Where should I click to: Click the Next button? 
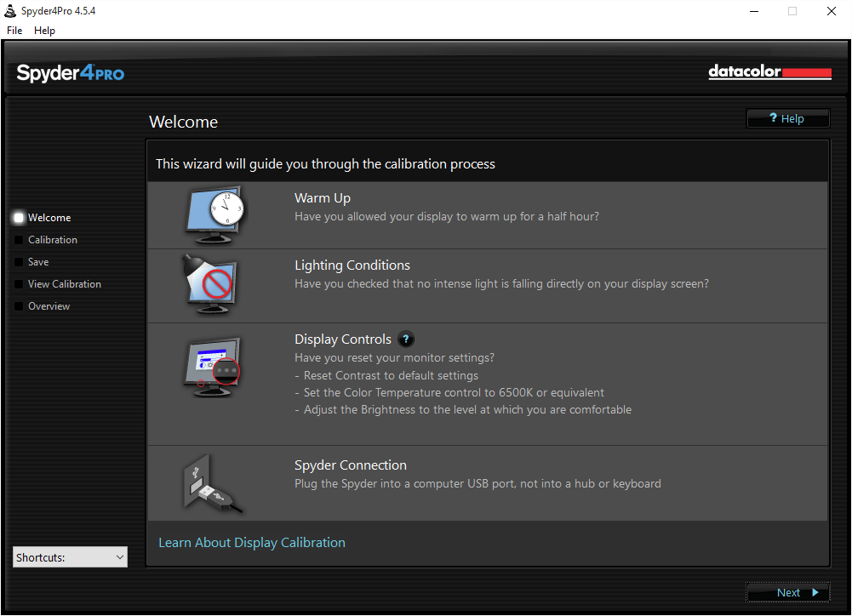click(788, 593)
